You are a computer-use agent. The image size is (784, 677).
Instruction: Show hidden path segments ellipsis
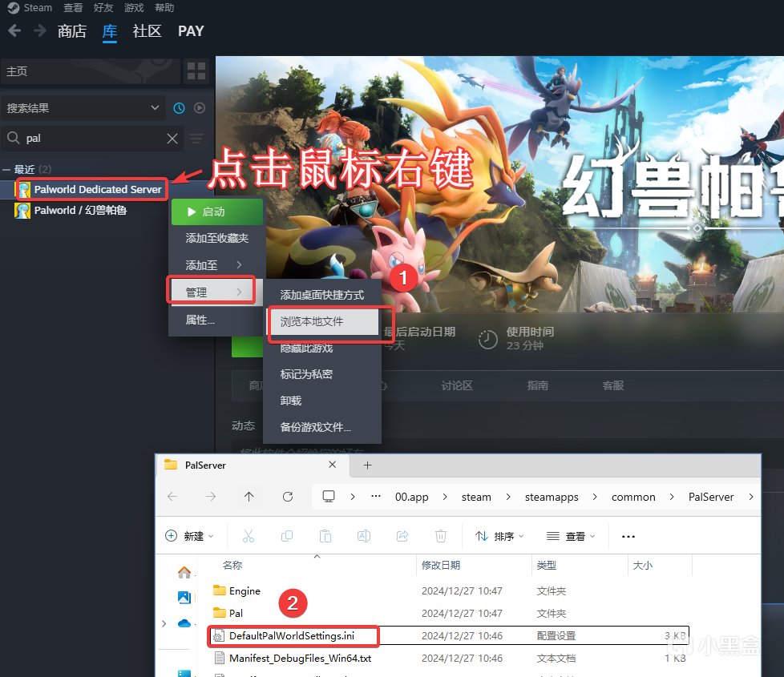(376, 497)
